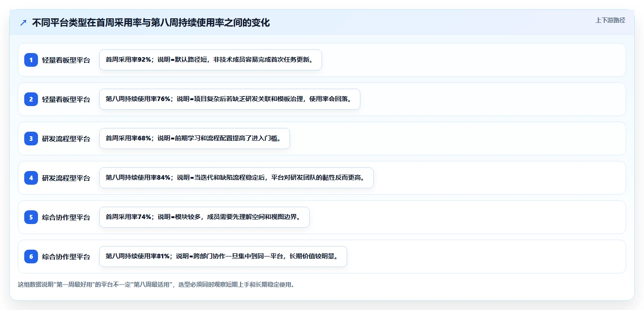This screenshot has height=310, width=644.
Task: Open the 第八周持续使用率84% description box
Action: pyautogui.click(x=236, y=178)
